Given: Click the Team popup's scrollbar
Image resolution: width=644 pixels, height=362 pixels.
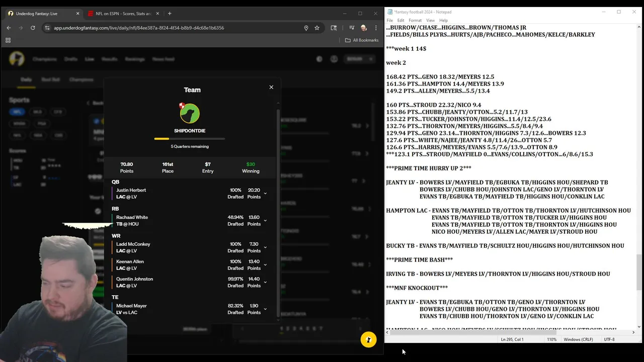Looking at the screenshot, I should point(278,214).
